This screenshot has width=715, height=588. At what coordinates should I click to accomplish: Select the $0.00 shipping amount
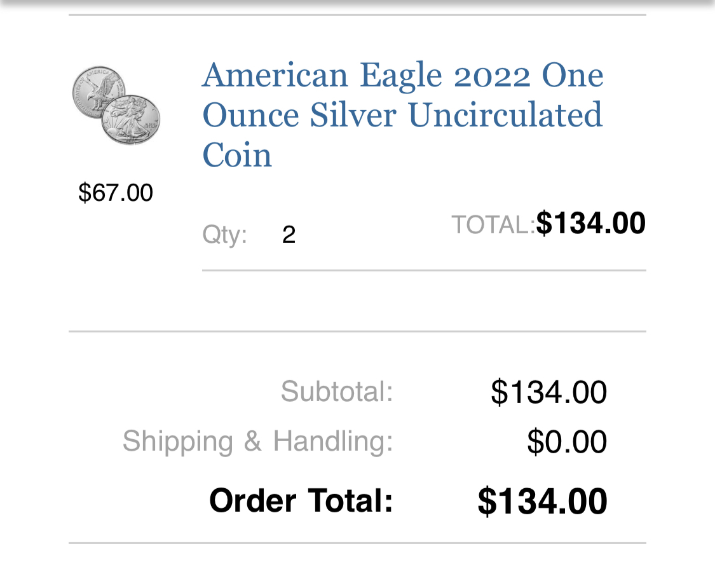pyautogui.click(x=567, y=442)
